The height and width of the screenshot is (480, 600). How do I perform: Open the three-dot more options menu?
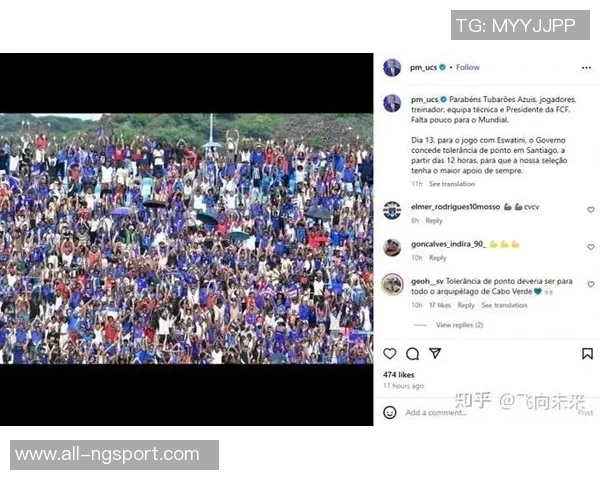point(586,68)
